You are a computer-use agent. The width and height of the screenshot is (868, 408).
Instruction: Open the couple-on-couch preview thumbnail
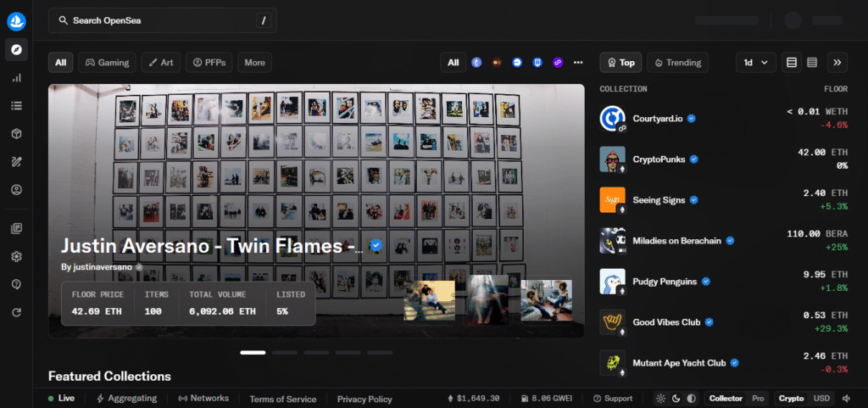coord(430,300)
